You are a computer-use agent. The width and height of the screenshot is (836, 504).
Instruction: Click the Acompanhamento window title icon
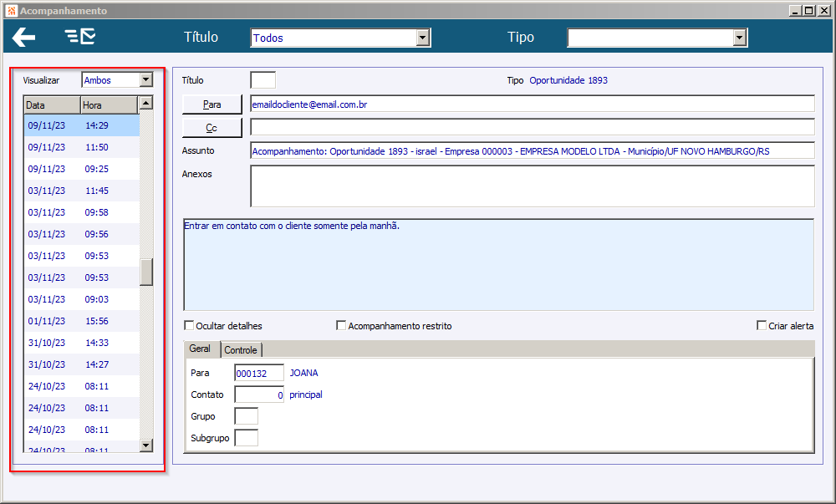[x=12, y=11]
